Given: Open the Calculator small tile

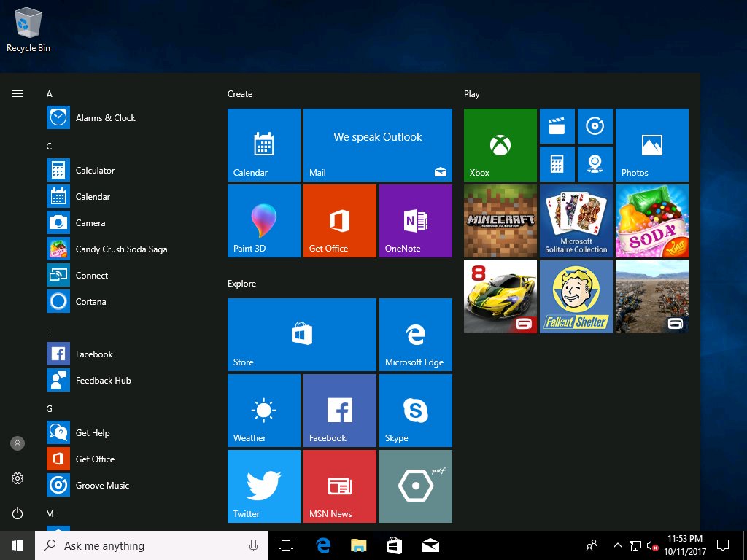Looking at the screenshot, I should [x=557, y=164].
